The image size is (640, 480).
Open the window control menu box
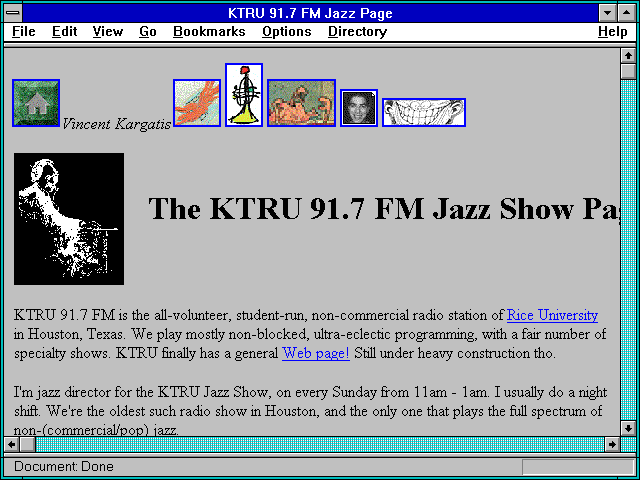(x=13, y=13)
